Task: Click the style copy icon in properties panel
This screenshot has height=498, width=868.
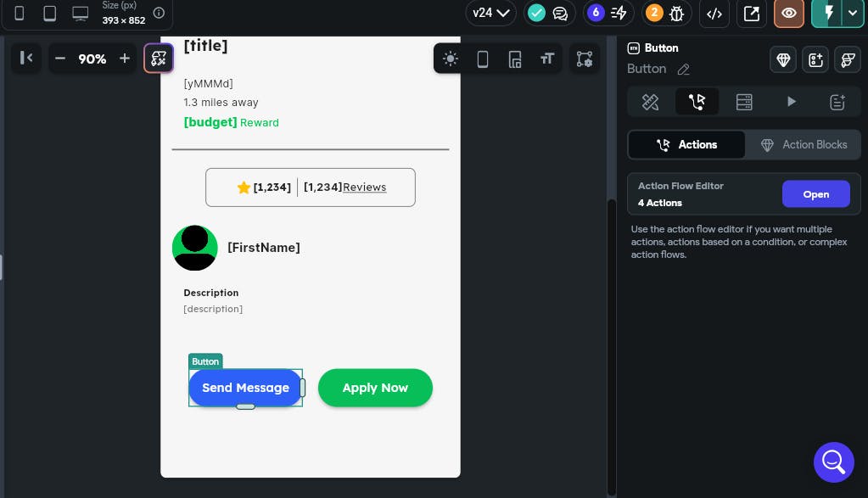Action: tap(848, 59)
